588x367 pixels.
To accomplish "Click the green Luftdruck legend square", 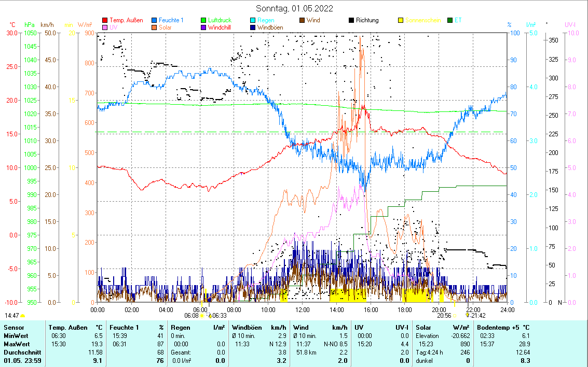I will coord(204,21).
